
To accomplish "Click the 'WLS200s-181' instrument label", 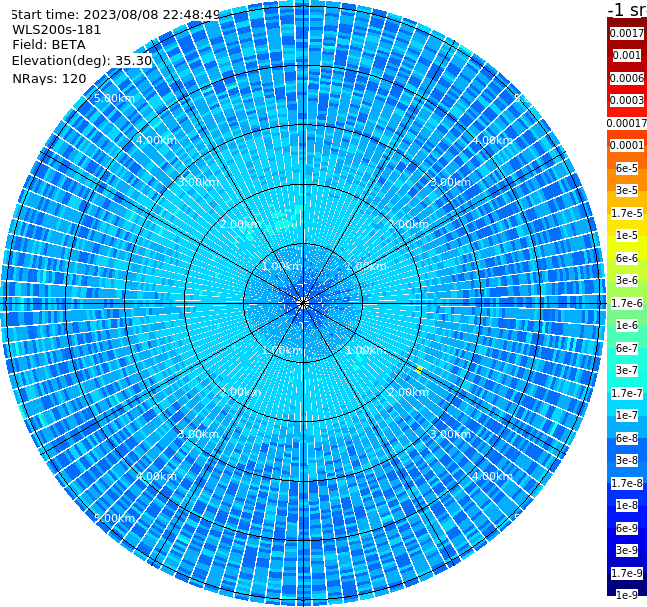I will [x=57, y=30].
